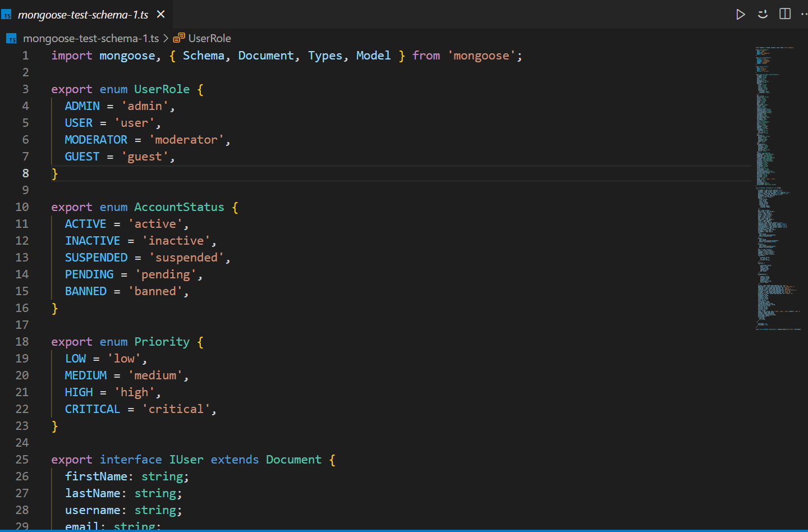Place cursor on HIGH enum member
808x532 pixels.
(79, 392)
